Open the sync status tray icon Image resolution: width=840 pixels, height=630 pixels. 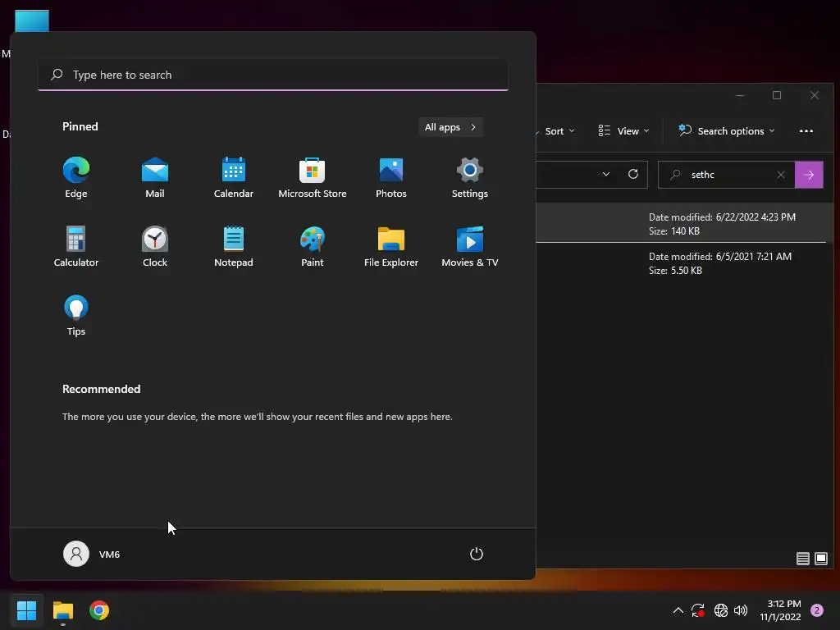click(x=697, y=610)
